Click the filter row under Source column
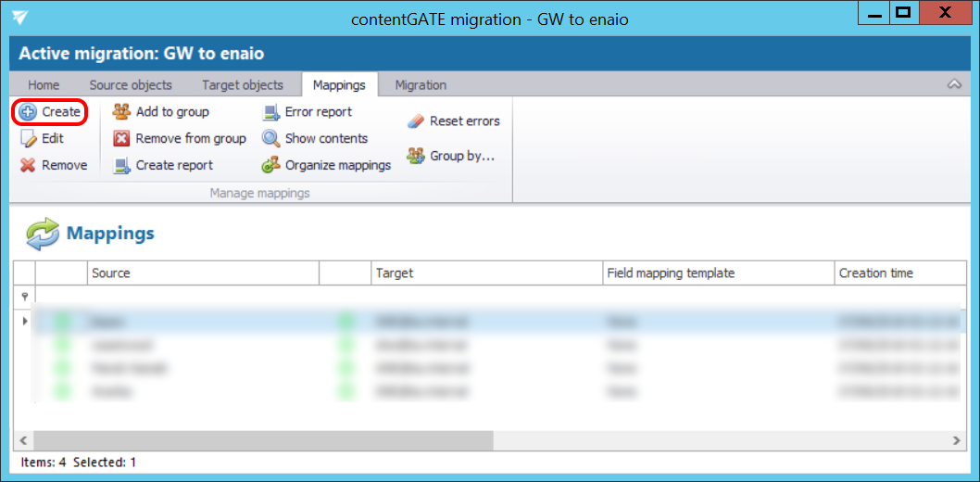 [x=203, y=297]
